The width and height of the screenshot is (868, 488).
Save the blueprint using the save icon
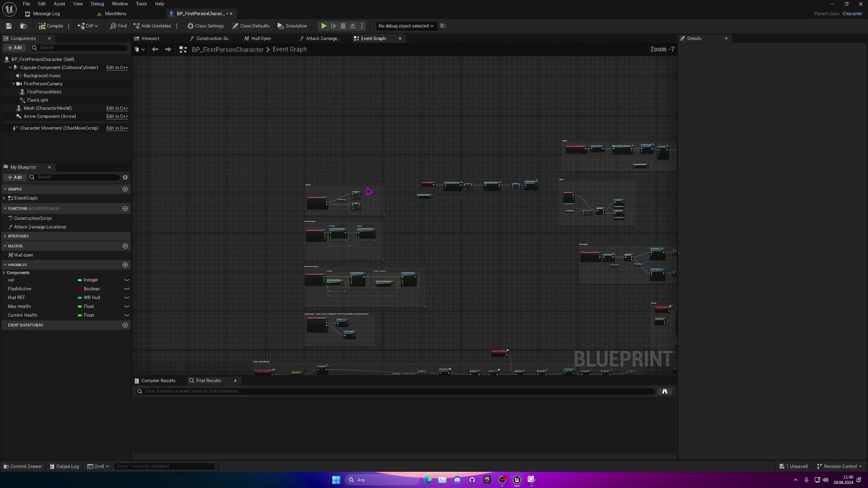(x=9, y=26)
